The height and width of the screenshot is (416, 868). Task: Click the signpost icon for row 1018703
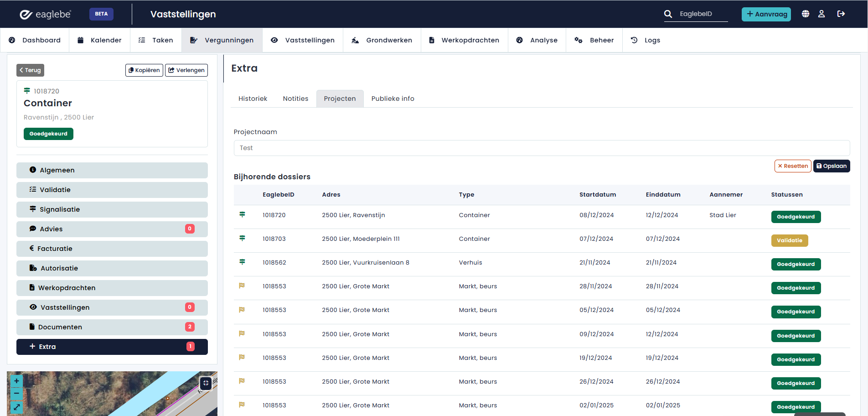pos(242,238)
